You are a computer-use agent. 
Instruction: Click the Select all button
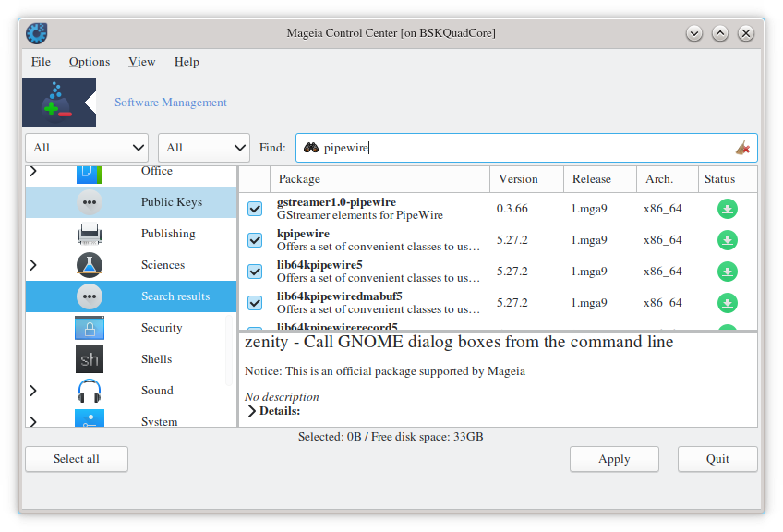[77, 459]
